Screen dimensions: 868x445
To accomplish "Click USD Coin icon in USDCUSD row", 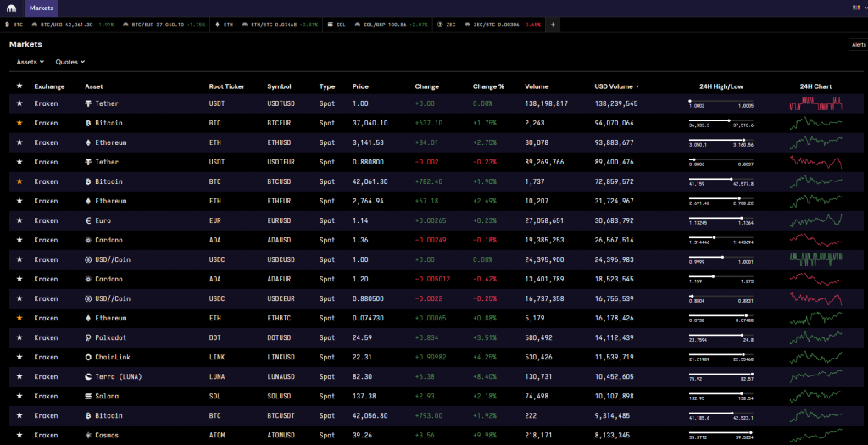I will pos(88,259).
